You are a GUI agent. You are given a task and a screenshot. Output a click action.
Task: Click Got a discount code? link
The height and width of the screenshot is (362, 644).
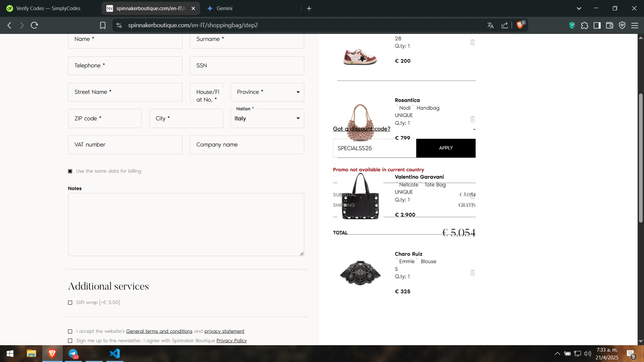pos(361,129)
